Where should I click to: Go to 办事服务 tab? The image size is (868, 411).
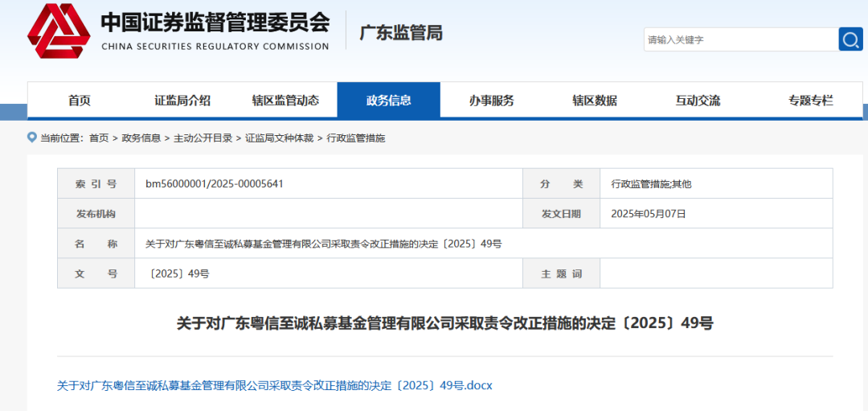click(x=491, y=101)
